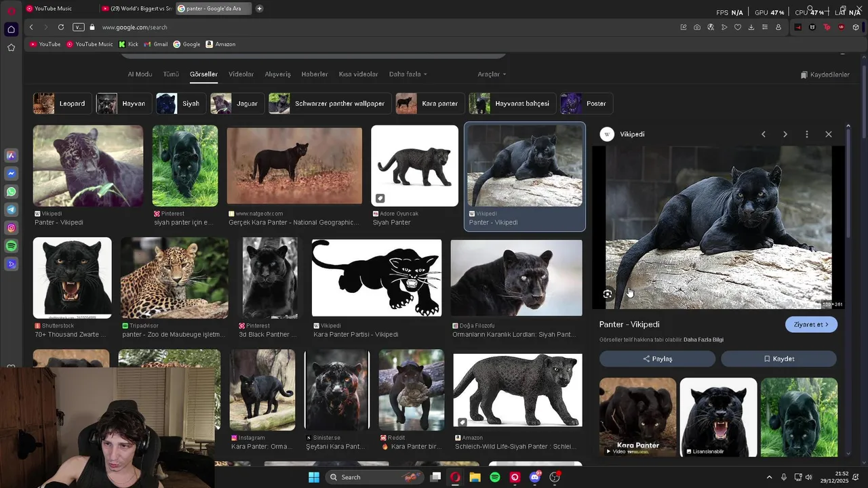Screen dimensions: 868x488
Task: Click the Kaydet save button
Action: coord(778,359)
